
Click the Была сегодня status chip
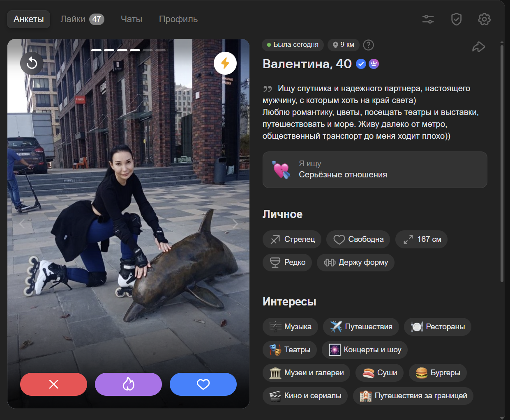pos(293,45)
